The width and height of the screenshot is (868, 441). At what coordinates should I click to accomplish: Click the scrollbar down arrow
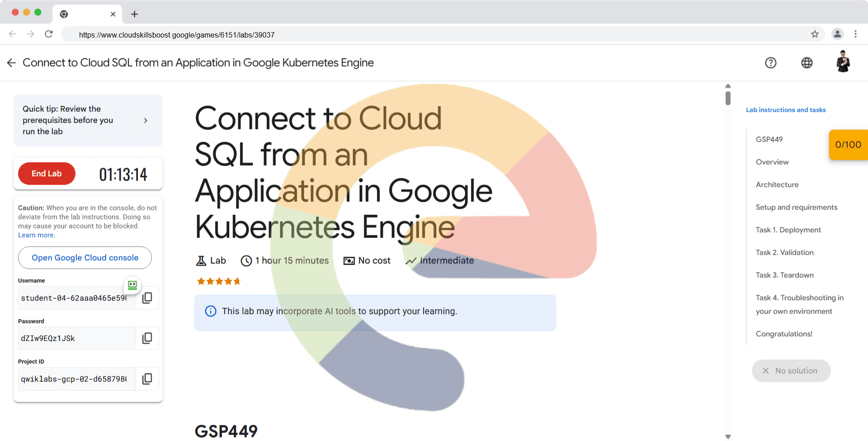pos(728,436)
